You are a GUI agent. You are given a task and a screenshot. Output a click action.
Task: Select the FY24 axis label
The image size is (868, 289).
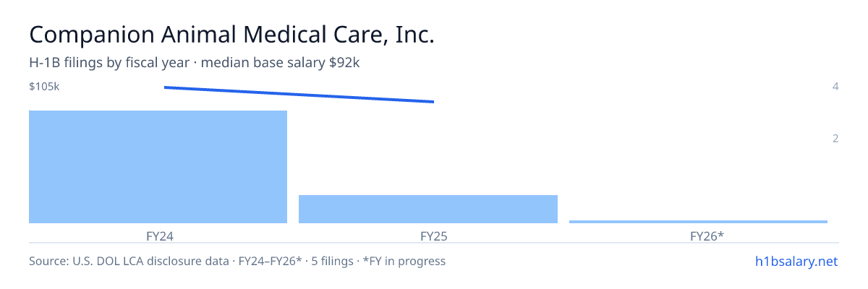pos(158,236)
